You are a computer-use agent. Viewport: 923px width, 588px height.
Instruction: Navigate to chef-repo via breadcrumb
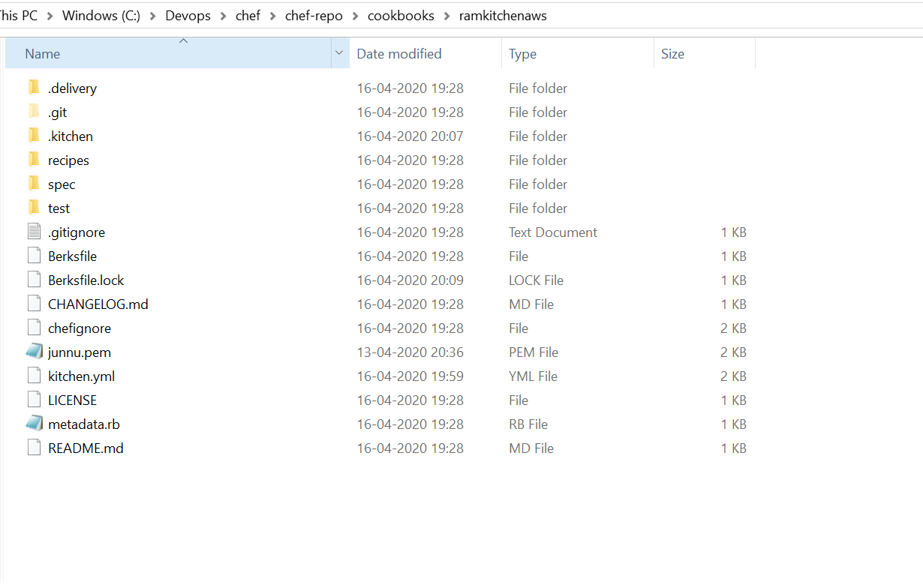coord(314,15)
